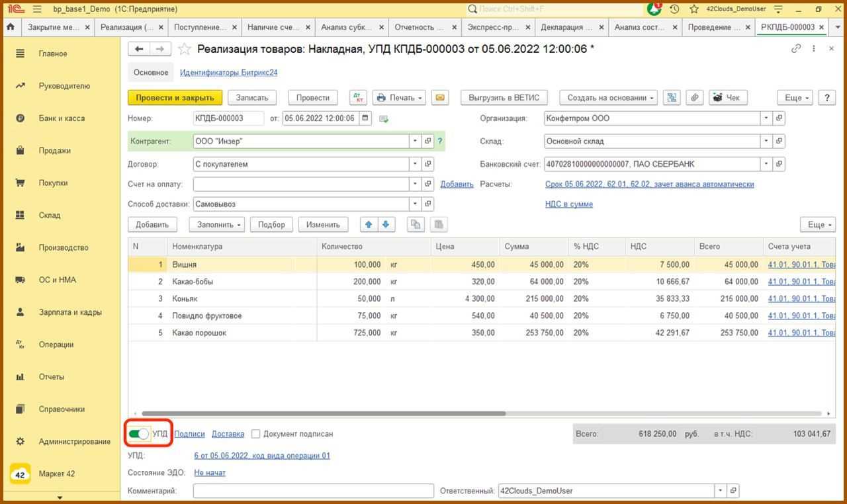Screen dimensions: 847x504
Task: Switch to Идентификаторы Битрикс24 tab
Action: click(x=228, y=72)
